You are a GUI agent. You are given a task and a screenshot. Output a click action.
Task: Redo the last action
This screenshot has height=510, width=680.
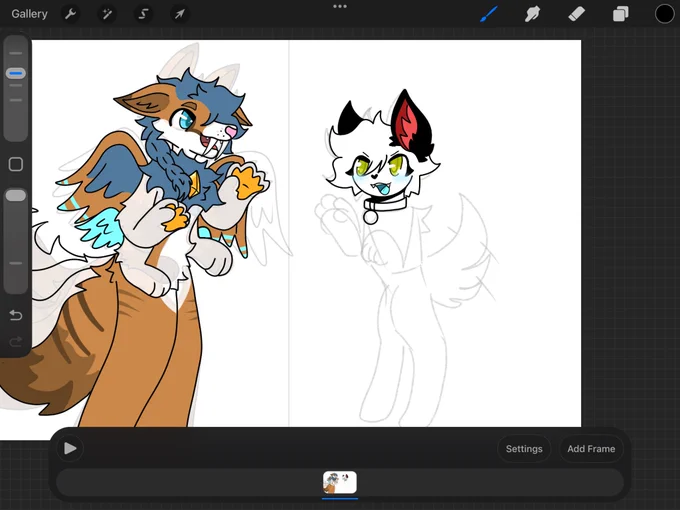click(x=16, y=342)
